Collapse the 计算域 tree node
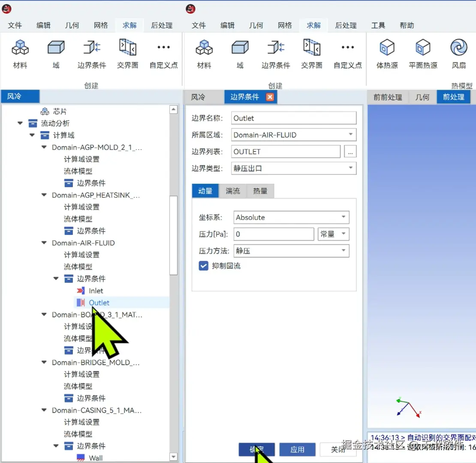The image size is (476, 463). (x=32, y=135)
